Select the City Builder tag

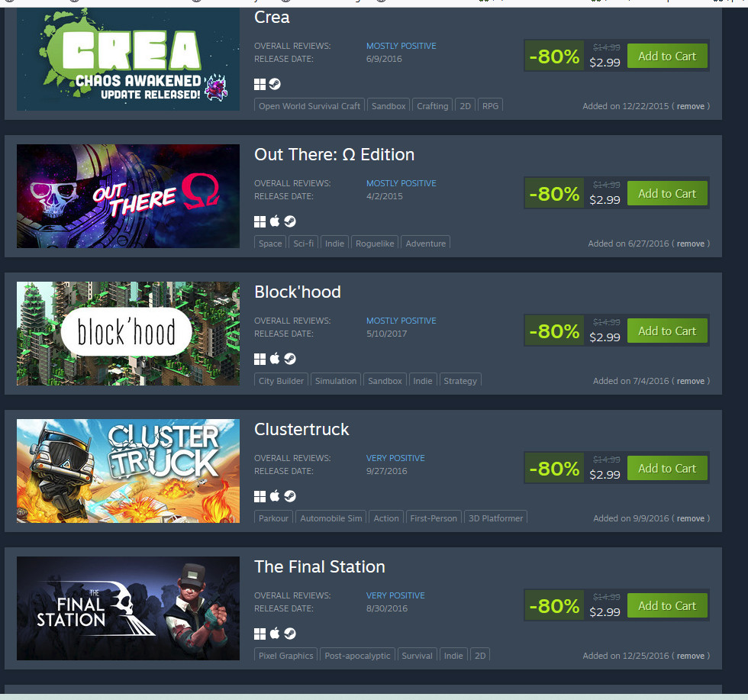[281, 381]
